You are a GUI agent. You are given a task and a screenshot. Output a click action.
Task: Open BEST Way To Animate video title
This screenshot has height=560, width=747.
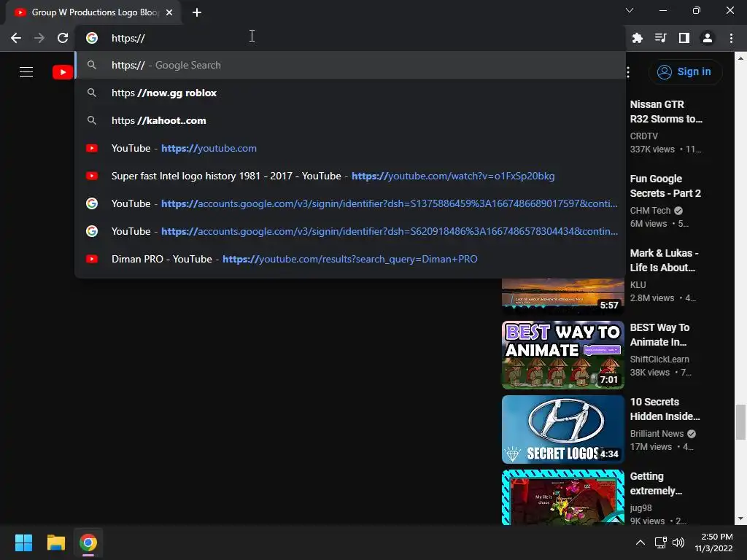659,335
